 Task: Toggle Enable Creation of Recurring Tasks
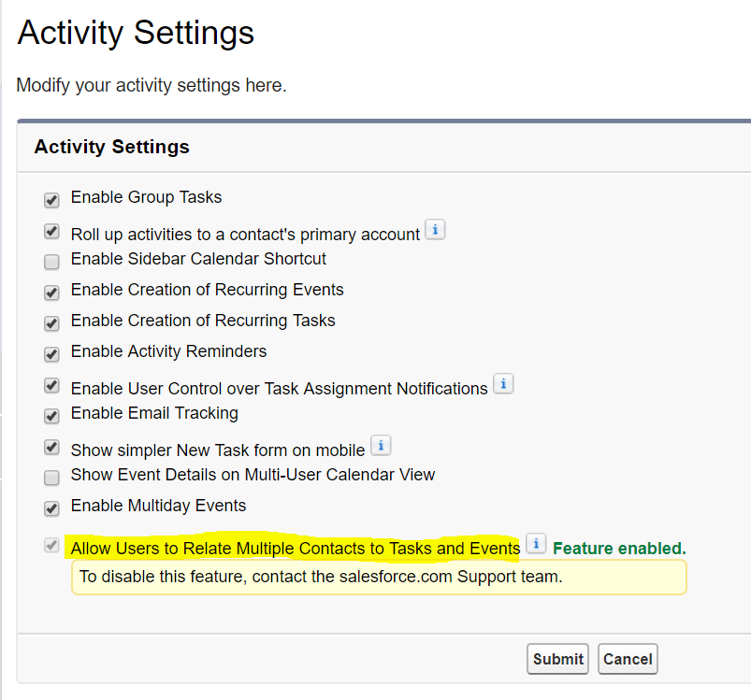coord(51,323)
